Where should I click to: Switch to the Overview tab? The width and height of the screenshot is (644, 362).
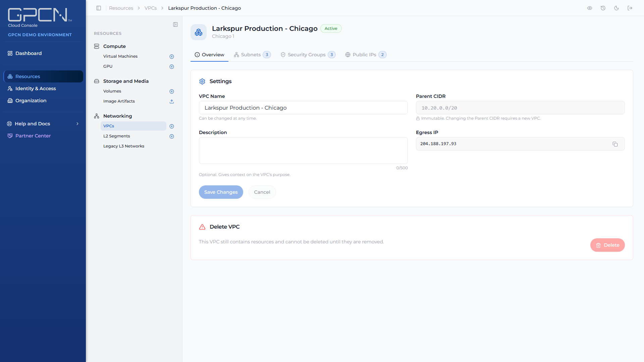[x=209, y=55]
